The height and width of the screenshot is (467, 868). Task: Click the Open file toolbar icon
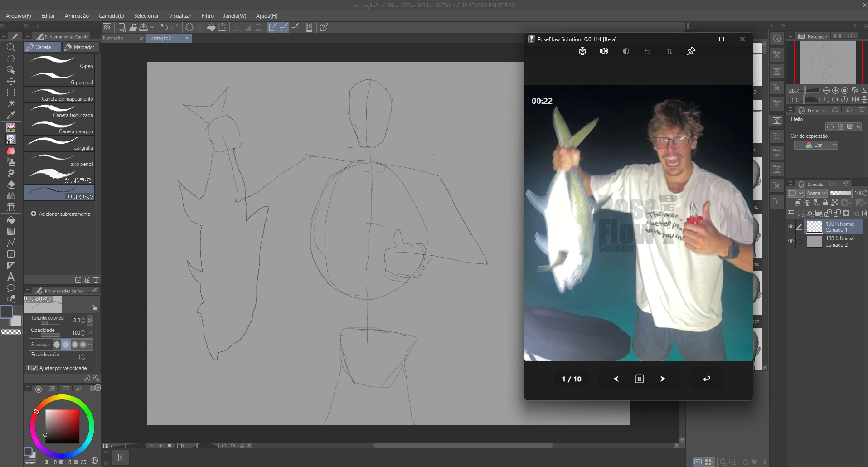[133, 27]
